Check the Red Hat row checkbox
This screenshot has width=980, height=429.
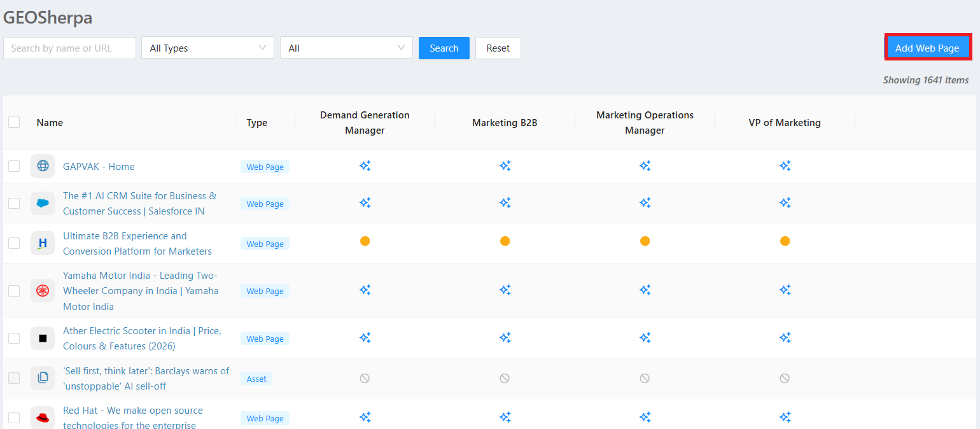(14, 418)
